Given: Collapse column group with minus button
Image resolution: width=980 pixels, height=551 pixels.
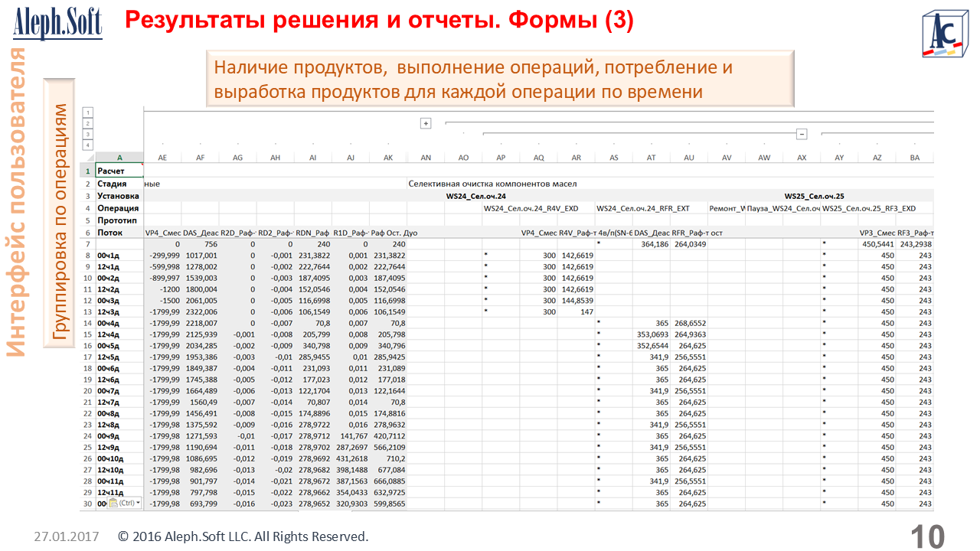Looking at the screenshot, I should [802, 134].
